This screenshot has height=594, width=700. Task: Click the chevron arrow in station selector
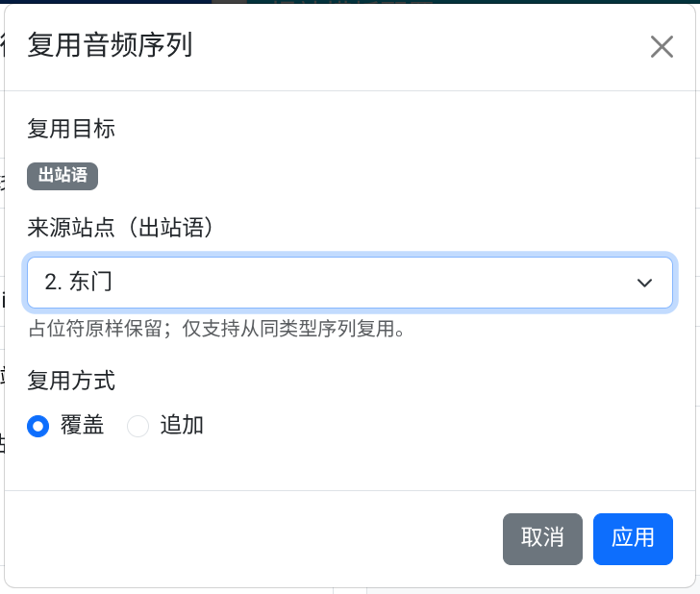click(x=644, y=283)
